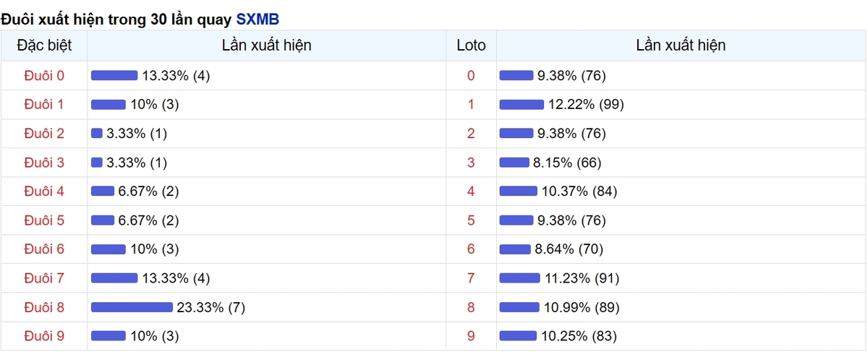Click the second Lần xuất hiện header beside Loto
The width and height of the screenshot is (868, 352).
tap(681, 46)
